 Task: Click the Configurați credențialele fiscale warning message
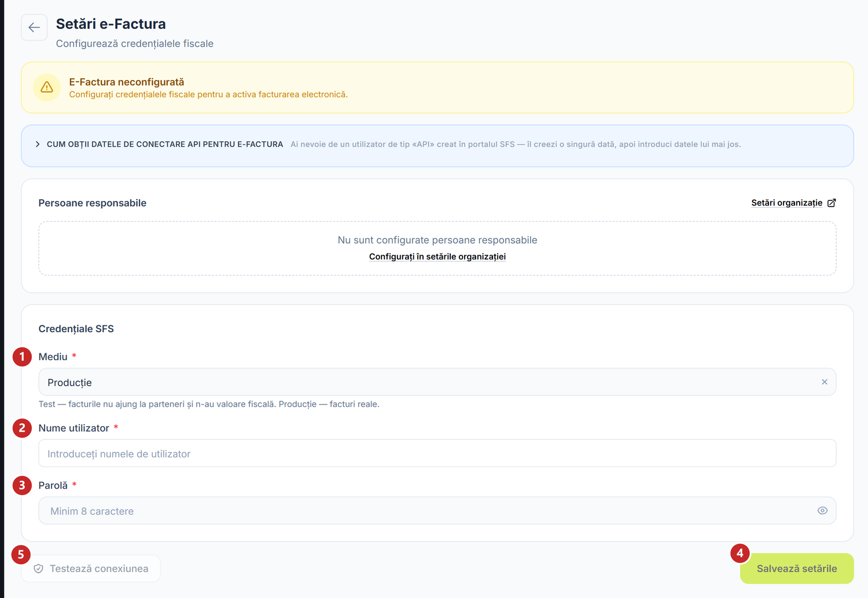pyautogui.click(x=208, y=94)
